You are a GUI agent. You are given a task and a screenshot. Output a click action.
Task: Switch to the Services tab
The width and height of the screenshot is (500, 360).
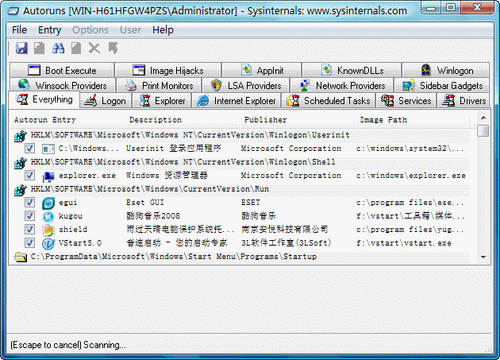pos(406,100)
